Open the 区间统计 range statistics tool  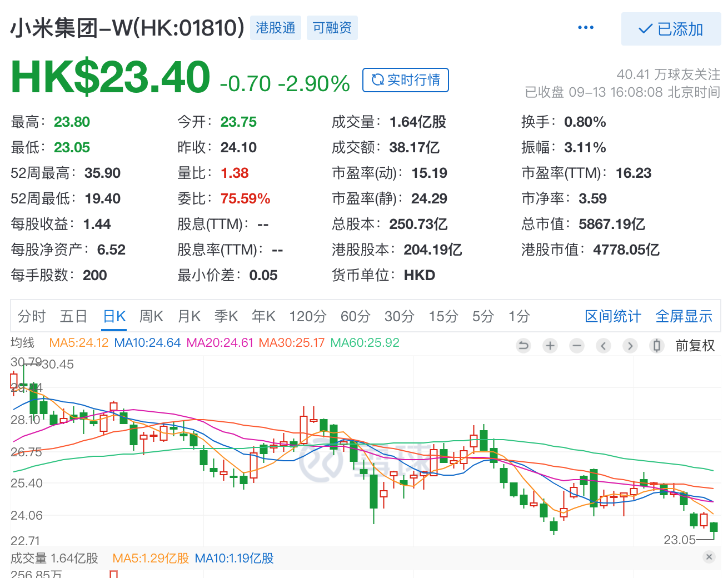tap(612, 316)
